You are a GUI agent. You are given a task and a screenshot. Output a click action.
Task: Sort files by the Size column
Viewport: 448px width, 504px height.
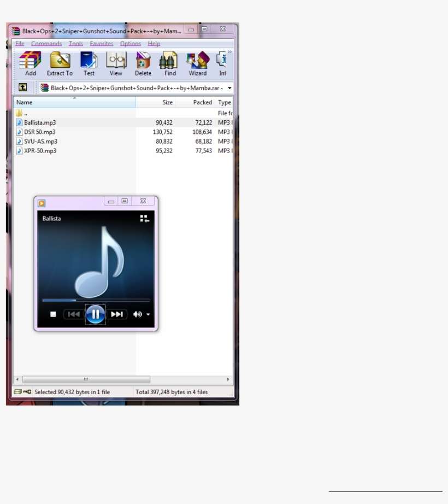(x=167, y=102)
